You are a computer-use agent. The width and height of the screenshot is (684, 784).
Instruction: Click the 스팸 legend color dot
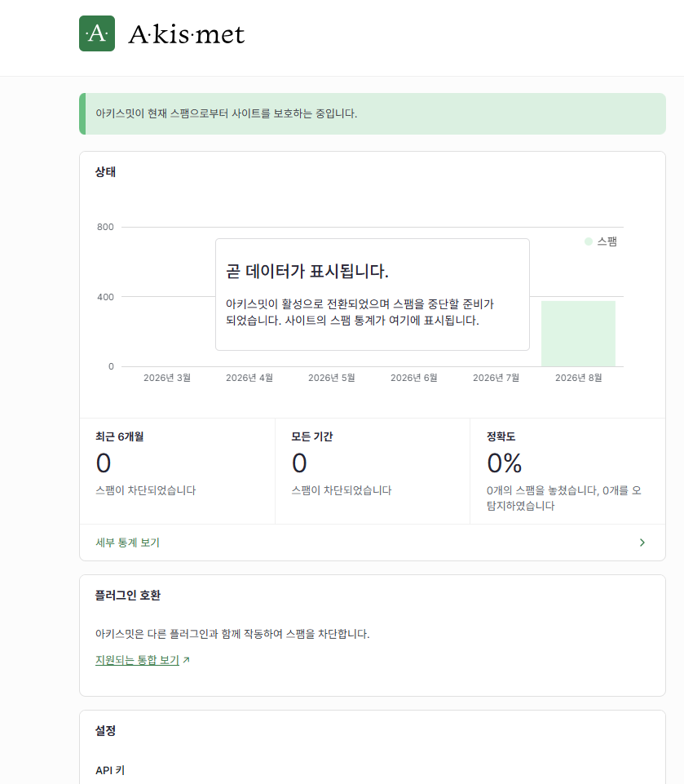(x=588, y=241)
